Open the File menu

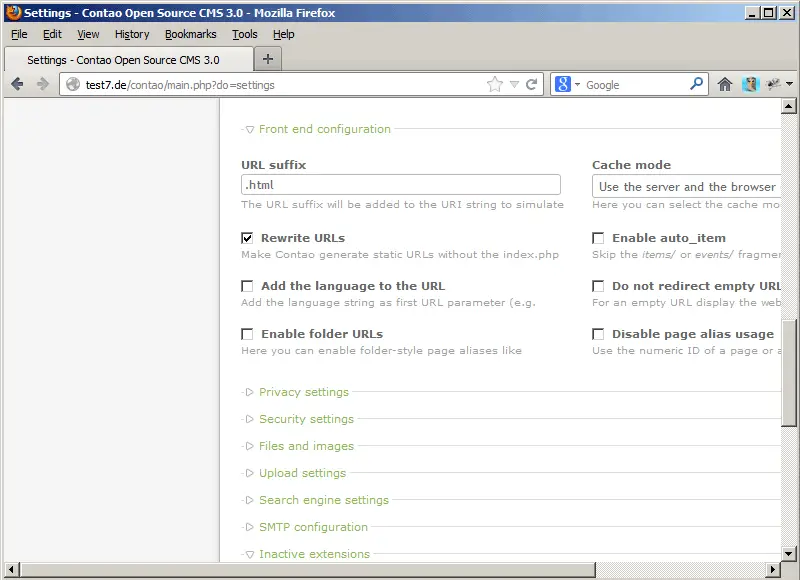(19, 34)
